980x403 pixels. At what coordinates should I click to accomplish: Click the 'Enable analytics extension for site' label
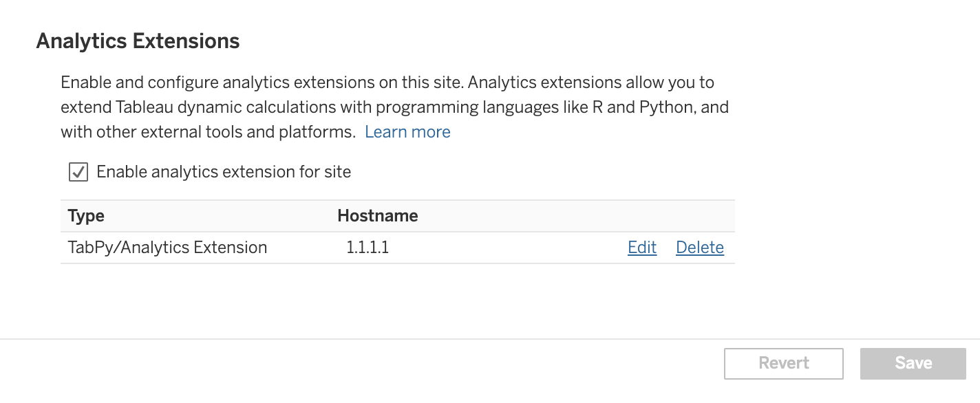[x=224, y=172]
